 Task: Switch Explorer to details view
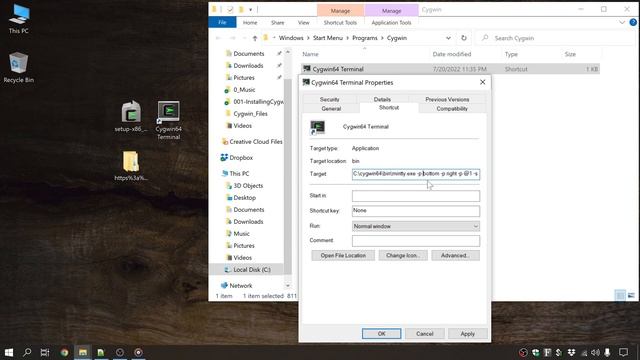[620, 295]
